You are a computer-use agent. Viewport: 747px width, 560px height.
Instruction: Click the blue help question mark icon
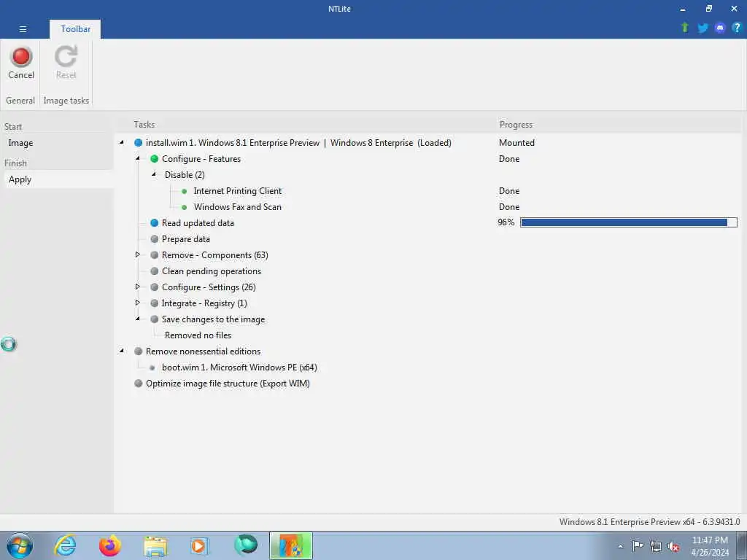737,28
